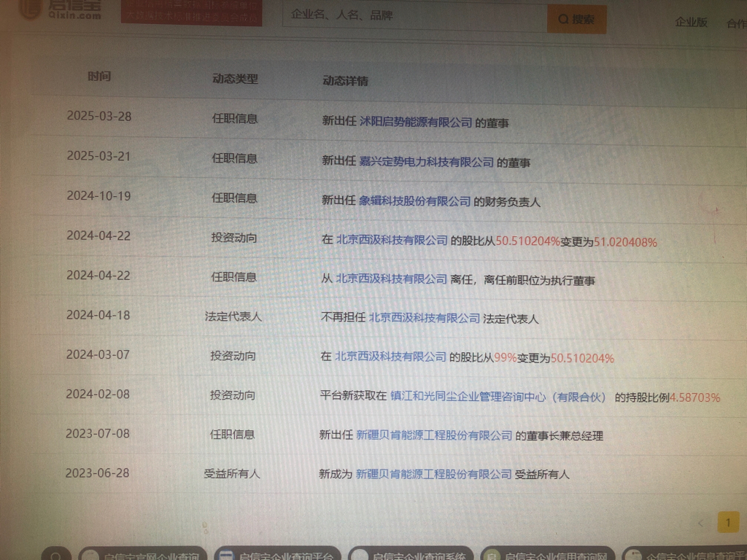Click the 动态类型 column header

tap(235, 79)
